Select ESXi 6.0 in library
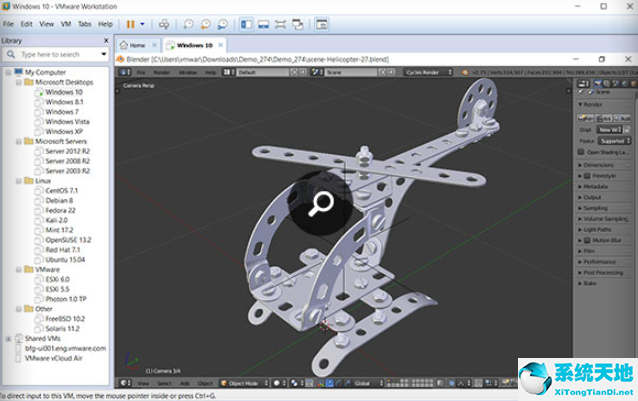The height and width of the screenshot is (401, 638). [57, 279]
